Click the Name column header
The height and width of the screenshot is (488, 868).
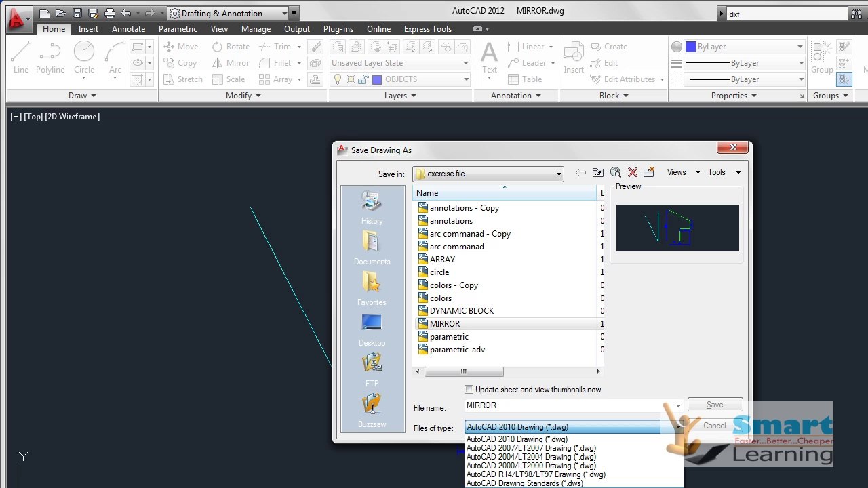coord(505,193)
